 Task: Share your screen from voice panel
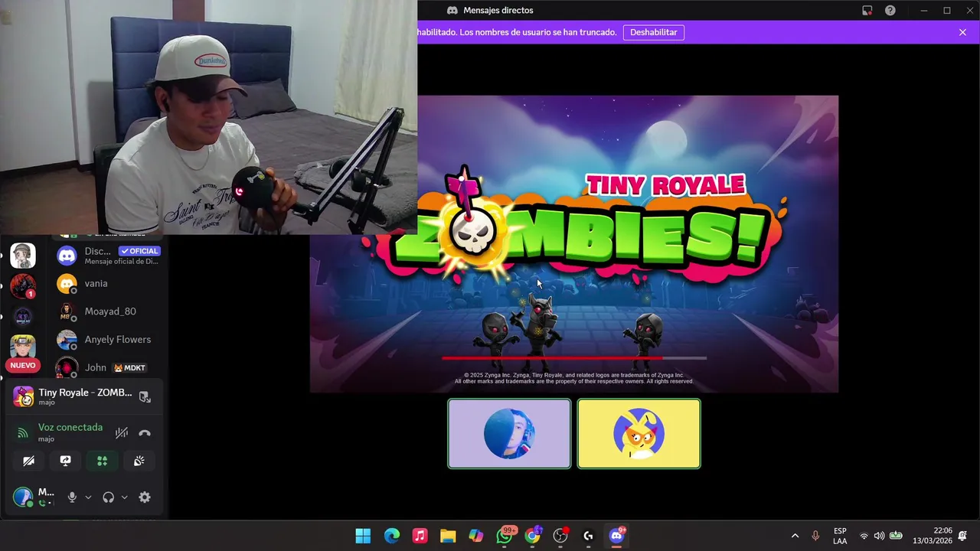coord(65,461)
